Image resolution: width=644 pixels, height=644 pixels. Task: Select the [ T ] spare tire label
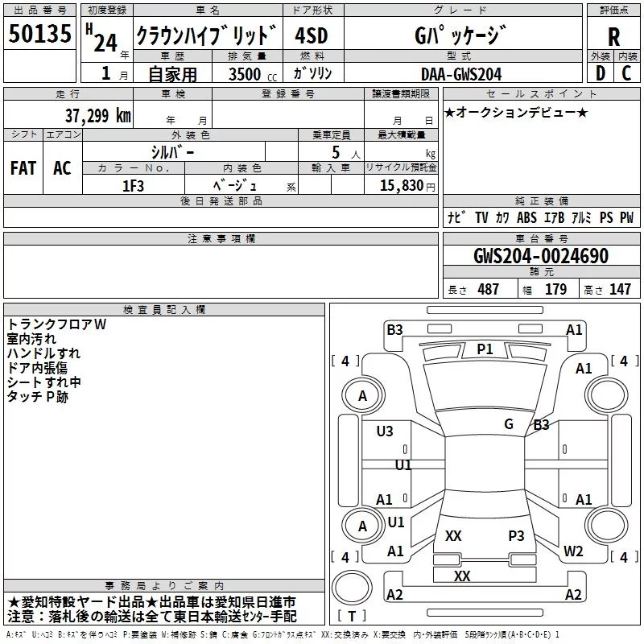352,616
